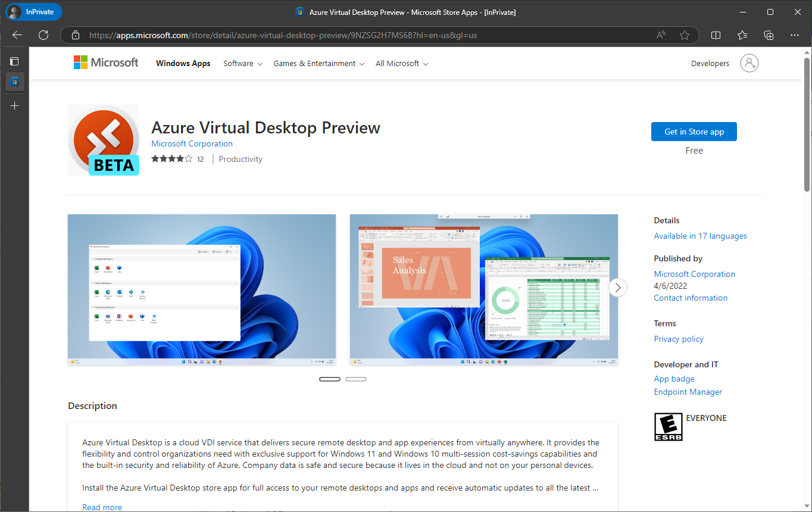Viewport: 812px width, 512px height.
Task: Click the 12 ratings count
Action: (201, 159)
